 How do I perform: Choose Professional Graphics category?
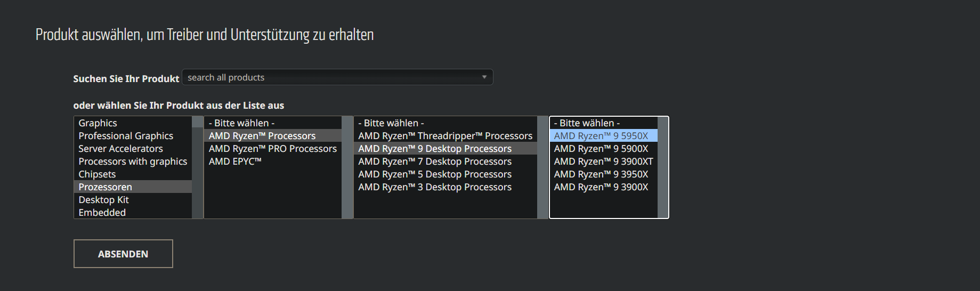coord(126,136)
